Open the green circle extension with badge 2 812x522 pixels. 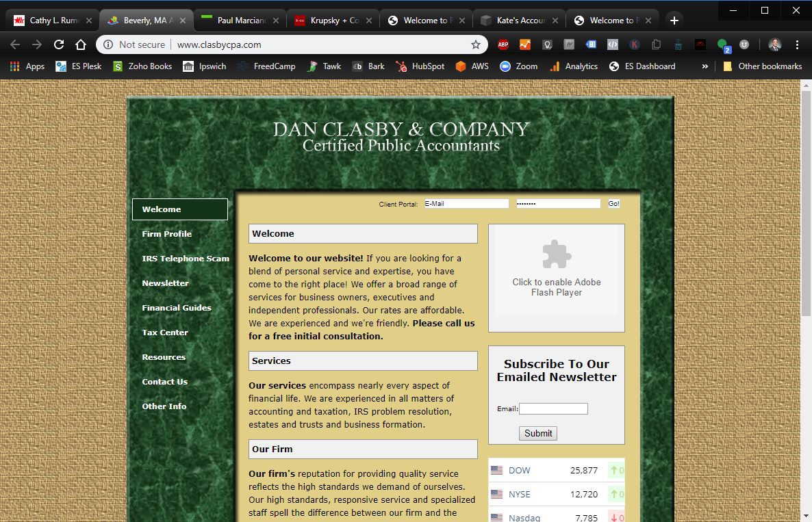[724, 46]
